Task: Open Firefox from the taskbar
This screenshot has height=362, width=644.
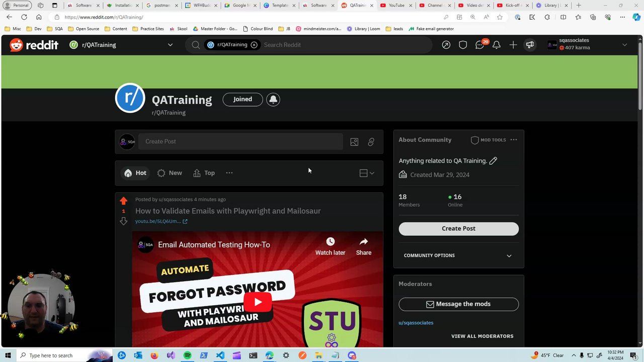Action: (x=154, y=355)
